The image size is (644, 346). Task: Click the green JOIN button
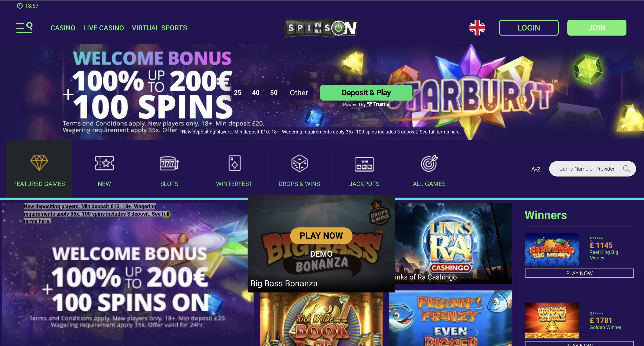tap(597, 28)
